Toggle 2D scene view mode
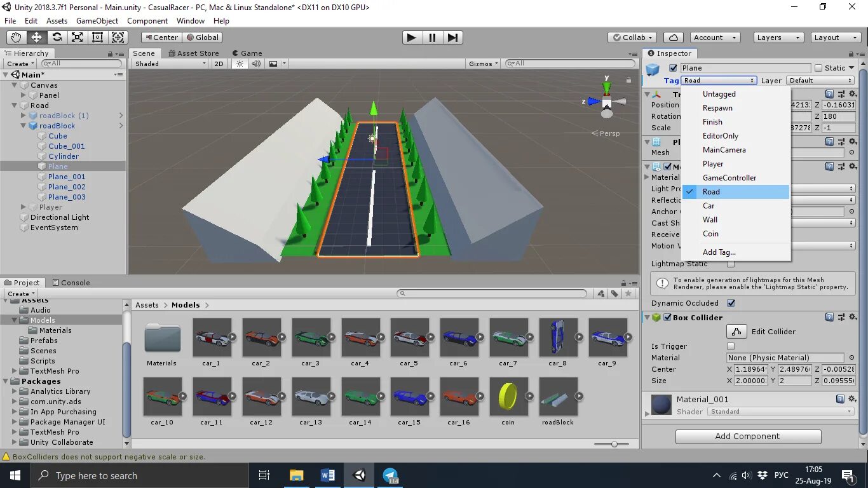 click(219, 64)
